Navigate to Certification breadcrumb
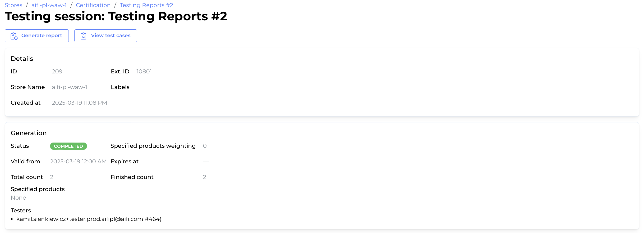This screenshot has width=644, height=233. pyautogui.click(x=93, y=5)
